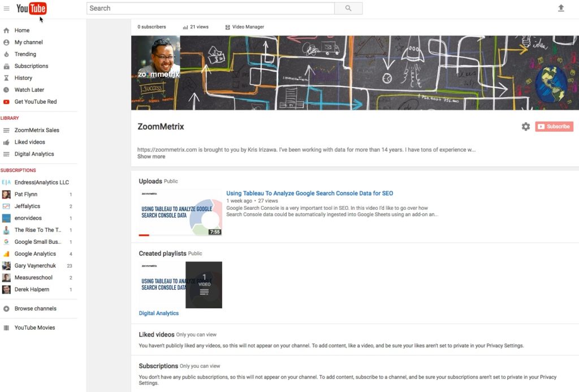Select Watch Later in the sidebar

click(x=29, y=89)
